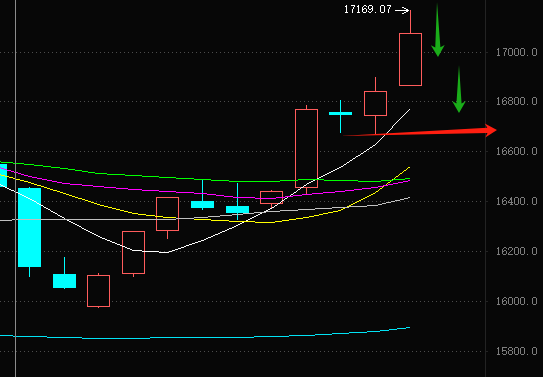This screenshot has width=543, height=377.
Task: Click the 16400.0 price axis label
Action: tap(516, 201)
